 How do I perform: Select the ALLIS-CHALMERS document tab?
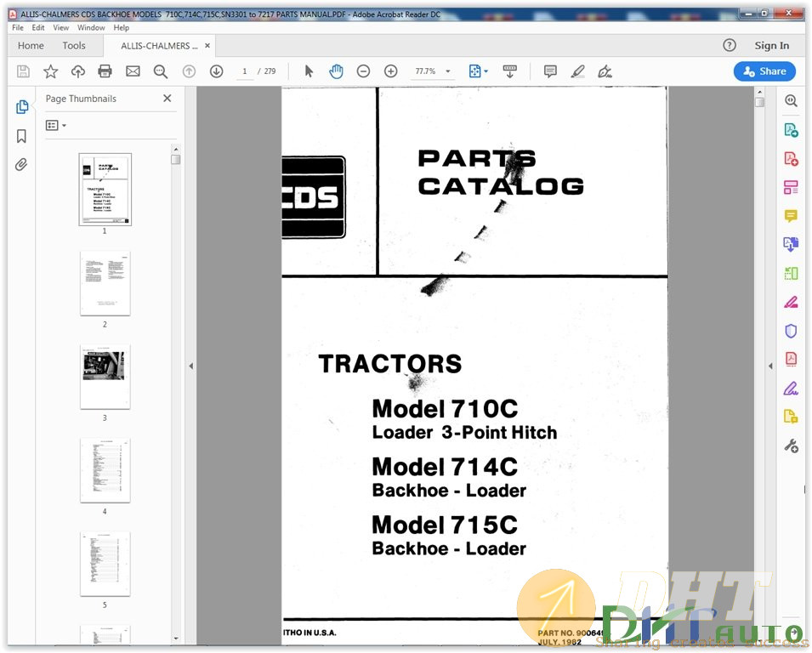coord(159,46)
